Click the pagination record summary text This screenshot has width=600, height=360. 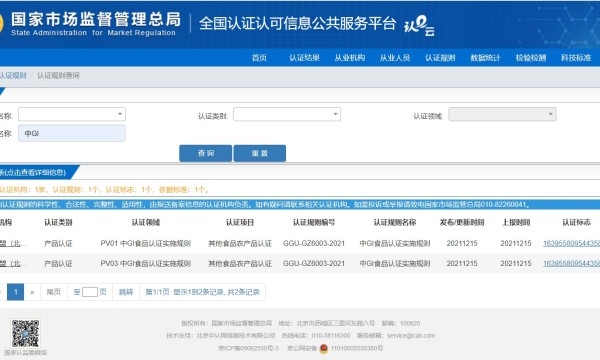click(x=202, y=292)
